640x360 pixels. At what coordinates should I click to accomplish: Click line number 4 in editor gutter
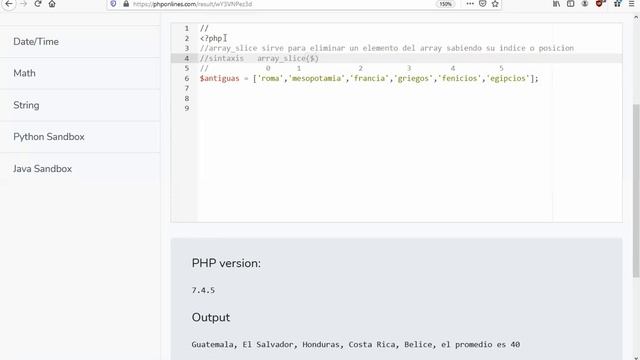tap(187, 58)
